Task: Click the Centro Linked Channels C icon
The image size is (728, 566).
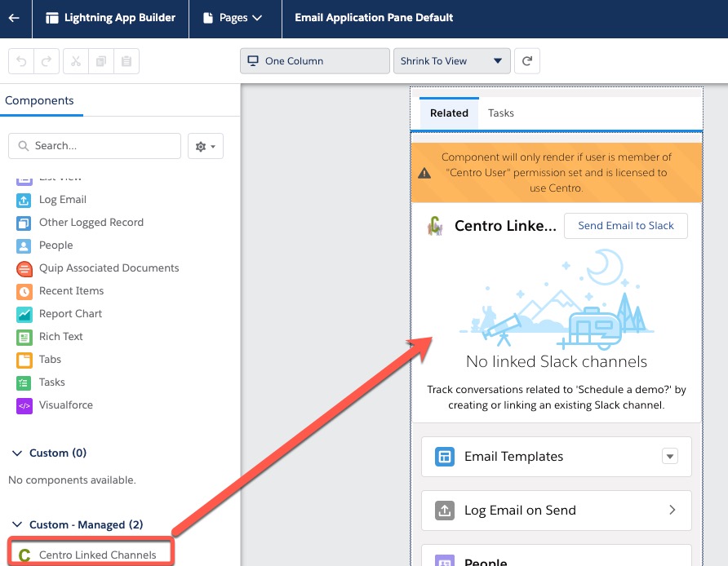Action: (x=24, y=555)
